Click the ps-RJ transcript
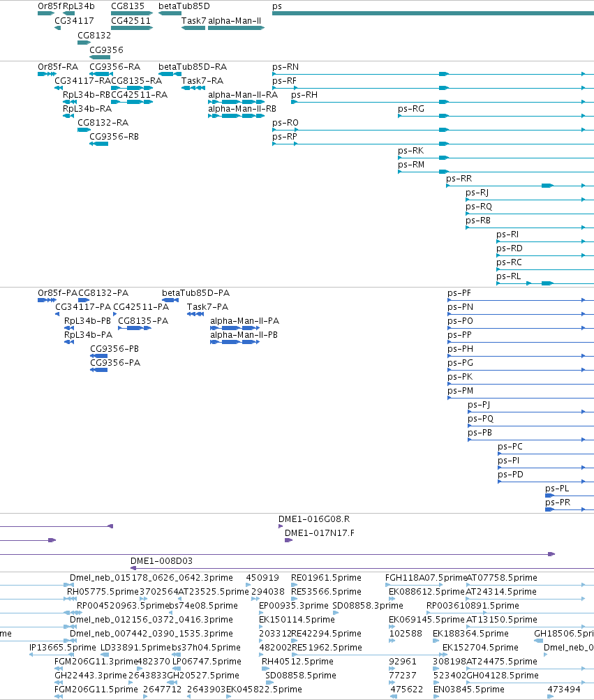The image size is (594, 700). (530, 200)
